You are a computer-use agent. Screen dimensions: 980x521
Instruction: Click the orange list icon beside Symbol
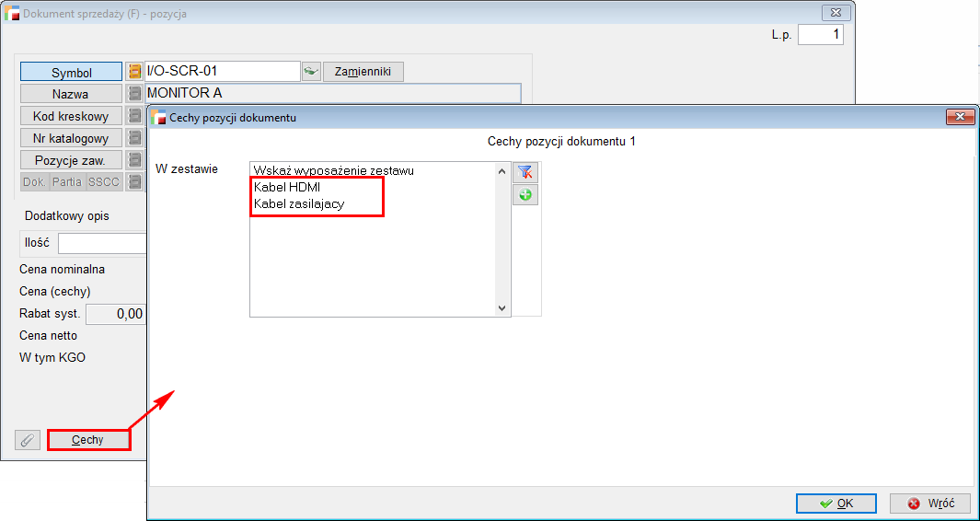click(x=133, y=73)
